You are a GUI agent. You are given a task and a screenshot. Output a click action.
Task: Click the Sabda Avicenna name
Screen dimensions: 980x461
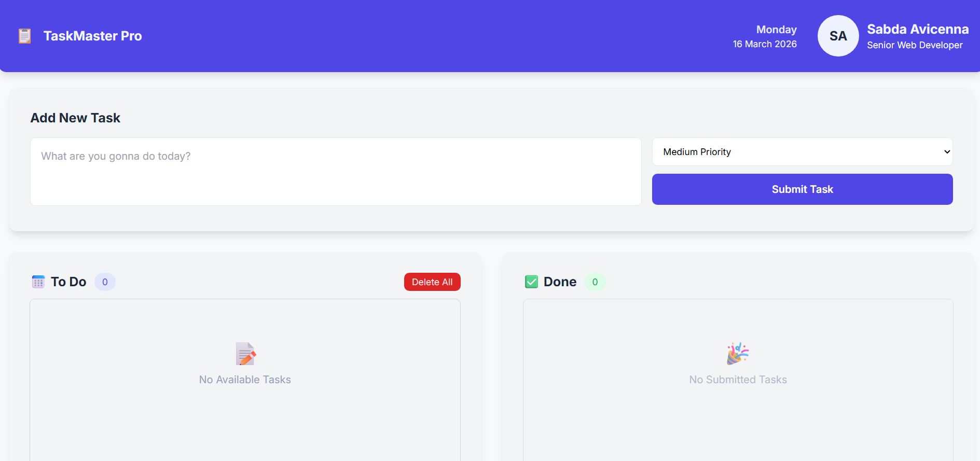[918, 29]
